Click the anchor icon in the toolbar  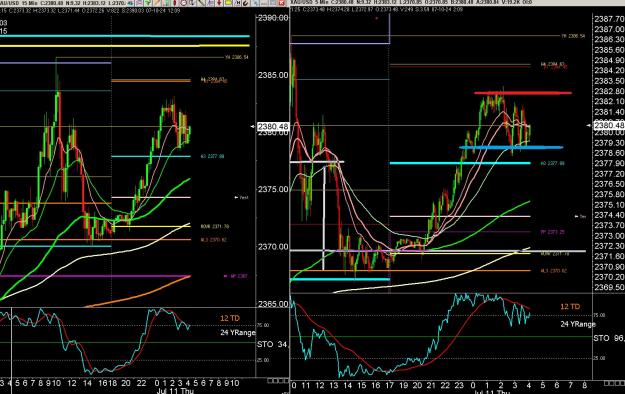click(x=192, y=3)
